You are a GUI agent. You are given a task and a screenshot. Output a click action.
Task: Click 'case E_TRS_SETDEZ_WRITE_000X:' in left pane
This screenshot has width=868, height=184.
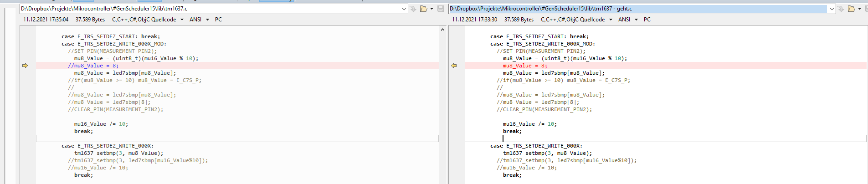click(x=108, y=146)
